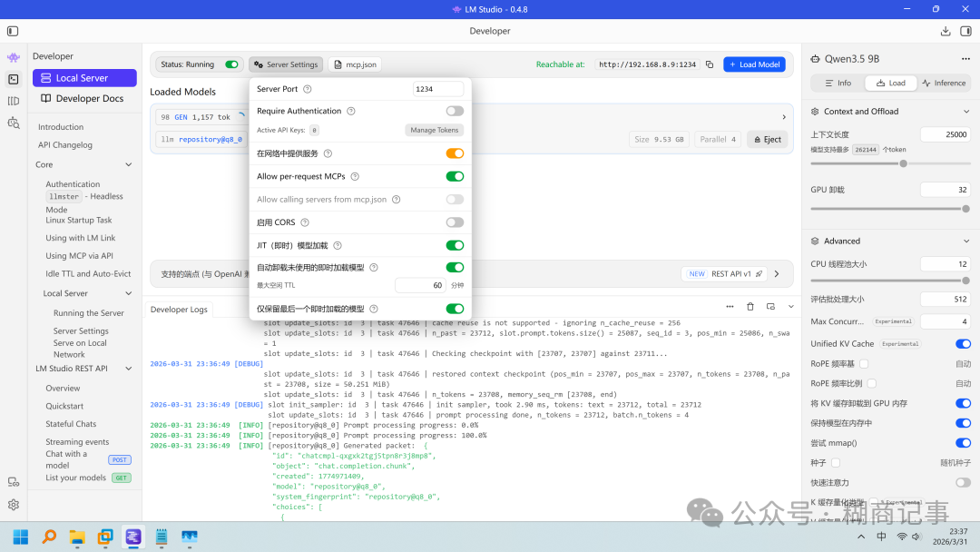Open the model search icon in the left sidebar

pos(14,123)
